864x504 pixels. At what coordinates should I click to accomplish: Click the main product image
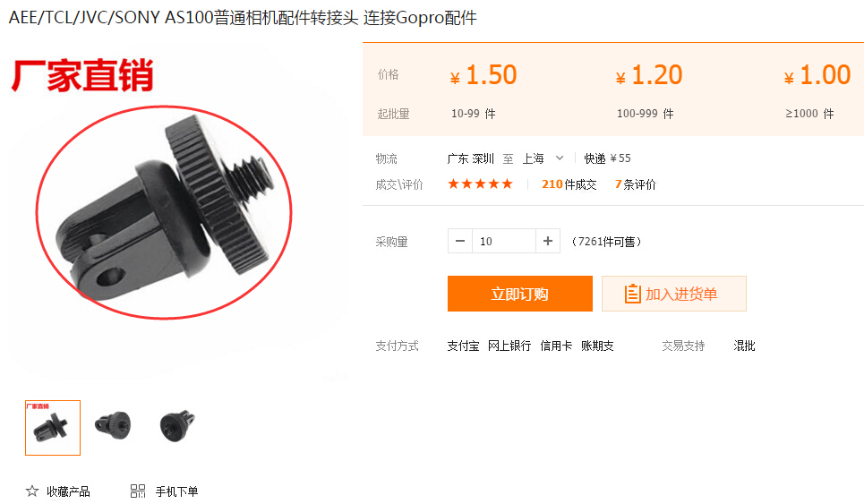177,212
